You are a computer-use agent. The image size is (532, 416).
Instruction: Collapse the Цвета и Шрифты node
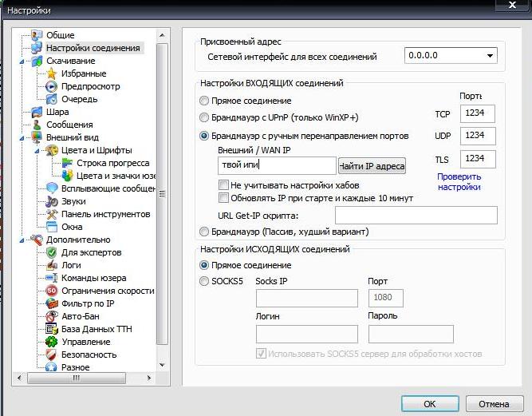pyautogui.click(x=37, y=151)
